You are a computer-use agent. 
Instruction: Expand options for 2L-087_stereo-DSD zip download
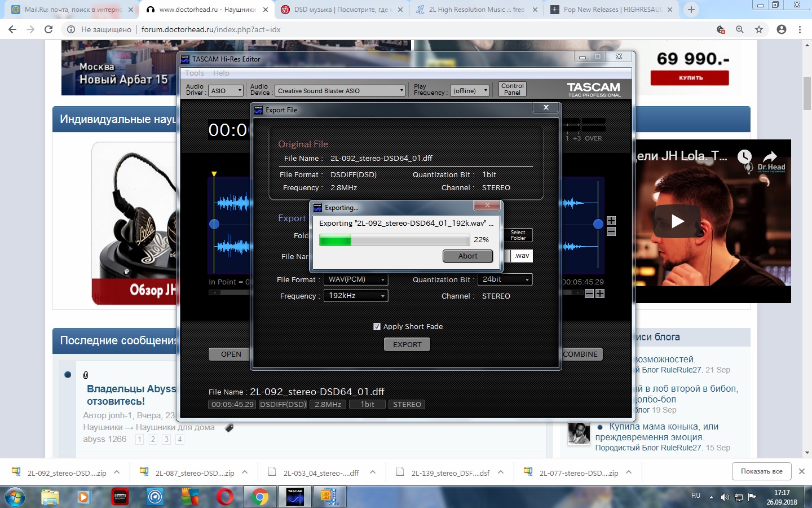tap(245, 472)
